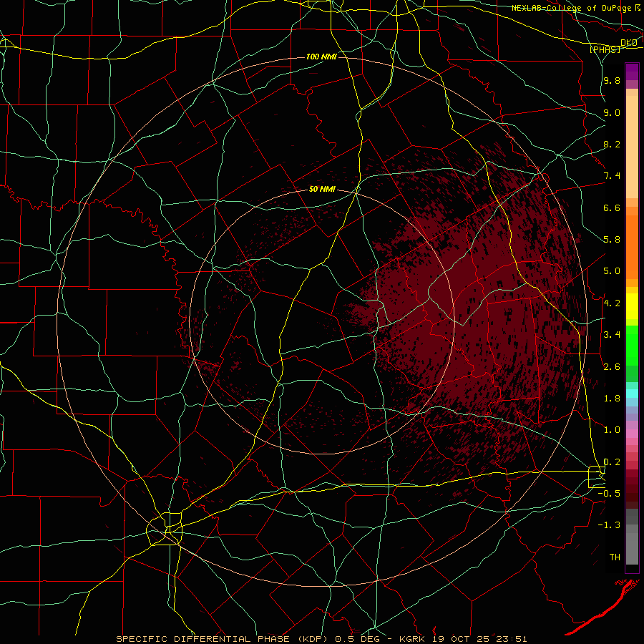Click the "[PHAS]" units label

[x=605, y=49]
